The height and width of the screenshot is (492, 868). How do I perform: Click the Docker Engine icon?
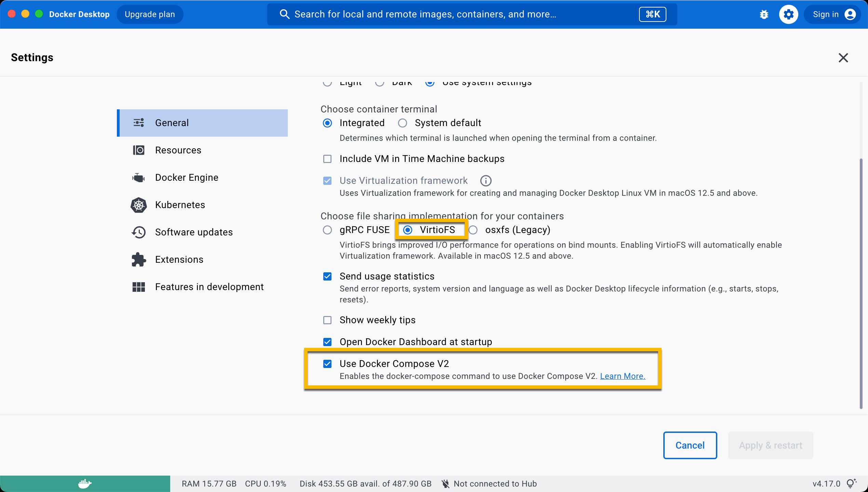tap(139, 177)
